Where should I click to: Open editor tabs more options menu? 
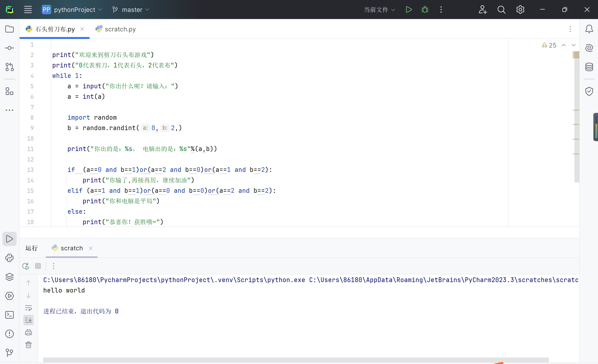[x=570, y=29]
